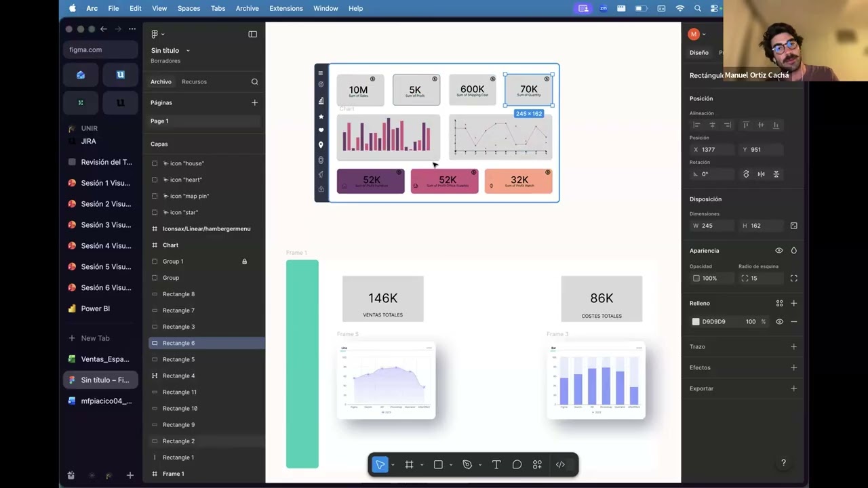
Task: Open Sesión 3 Visu... tab in Arc sidebar
Action: click(x=100, y=225)
